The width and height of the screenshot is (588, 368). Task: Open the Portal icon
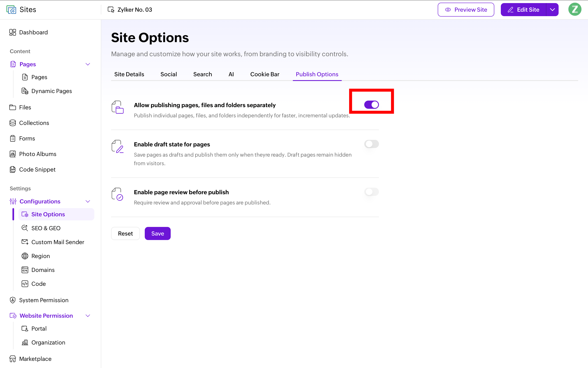pos(25,329)
